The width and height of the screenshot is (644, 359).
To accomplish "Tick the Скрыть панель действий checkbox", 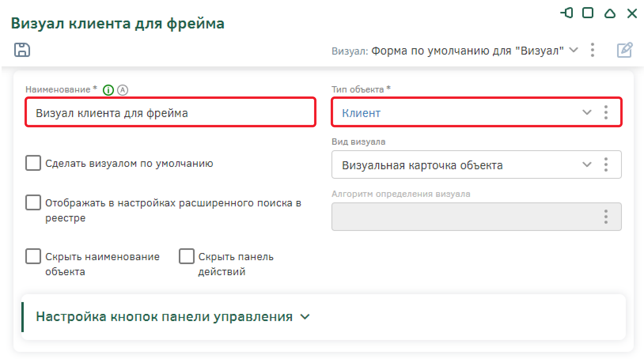I will click(186, 256).
